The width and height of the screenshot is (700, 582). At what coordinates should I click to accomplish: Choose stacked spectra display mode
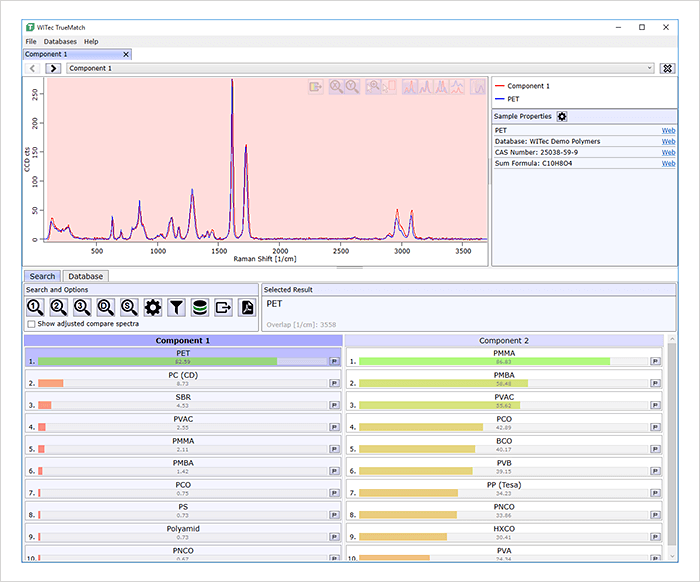(457, 87)
